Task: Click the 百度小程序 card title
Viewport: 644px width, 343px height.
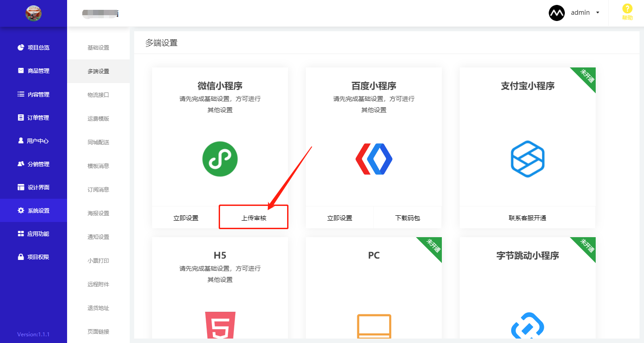Action: click(374, 86)
